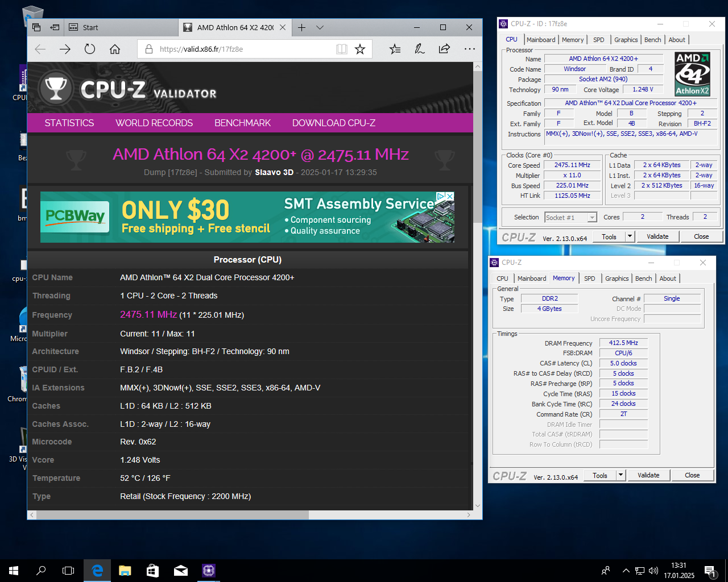728x582 pixels.
Task: Open Edge settings and more menu
Action: (469, 49)
